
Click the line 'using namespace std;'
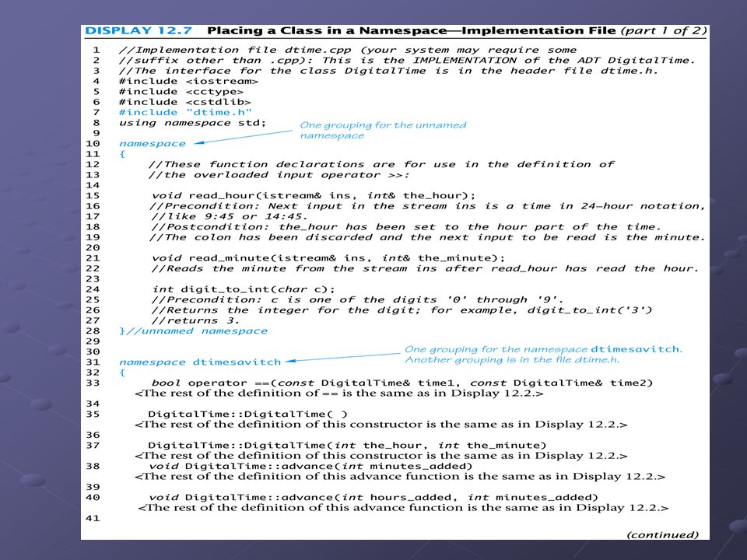pos(192,123)
